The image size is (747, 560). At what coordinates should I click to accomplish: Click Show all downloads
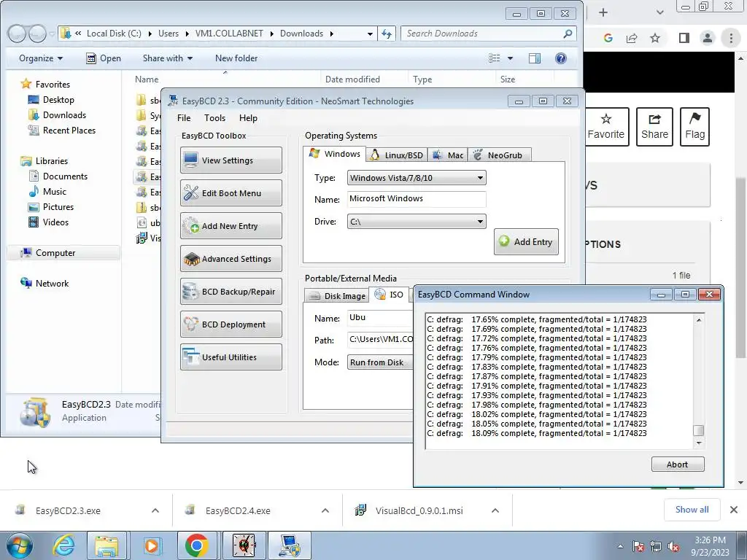click(x=692, y=510)
